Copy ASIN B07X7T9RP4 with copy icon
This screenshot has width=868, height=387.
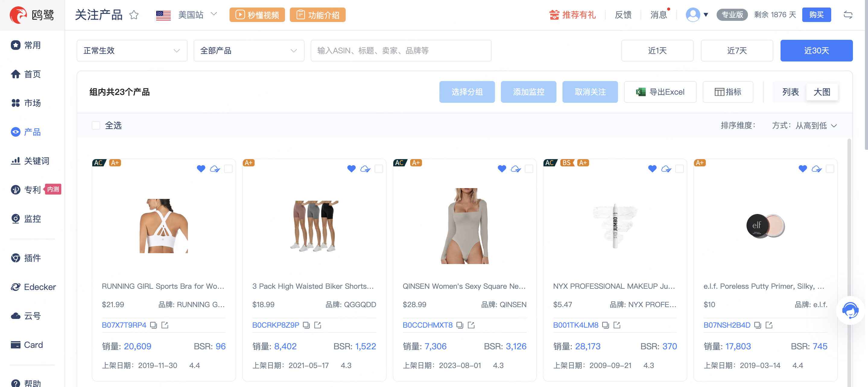click(153, 325)
